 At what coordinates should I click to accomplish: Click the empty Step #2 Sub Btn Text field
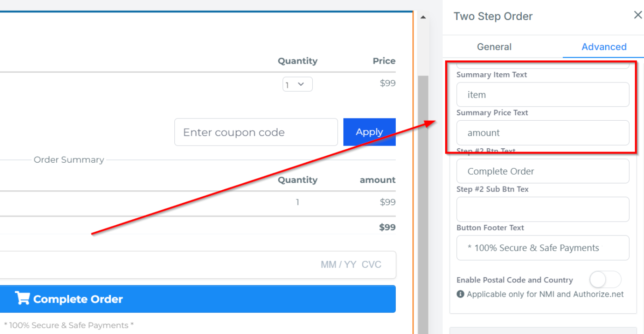click(543, 209)
